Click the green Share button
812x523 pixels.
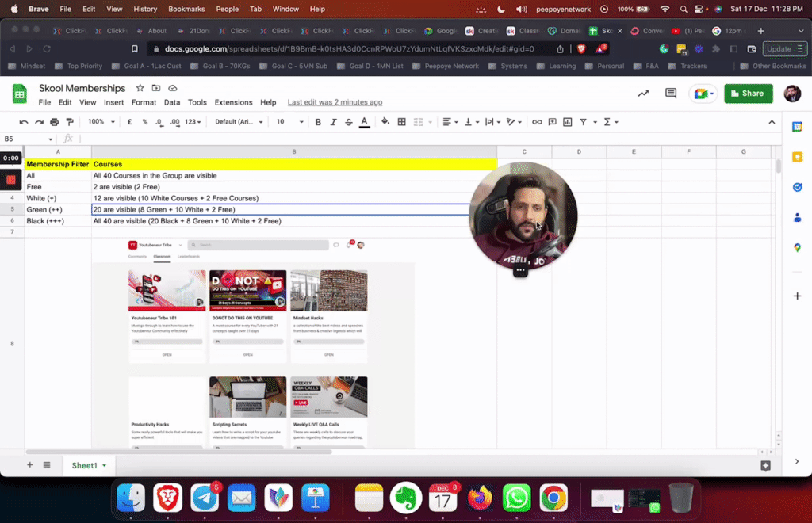click(x=748, y=93)
